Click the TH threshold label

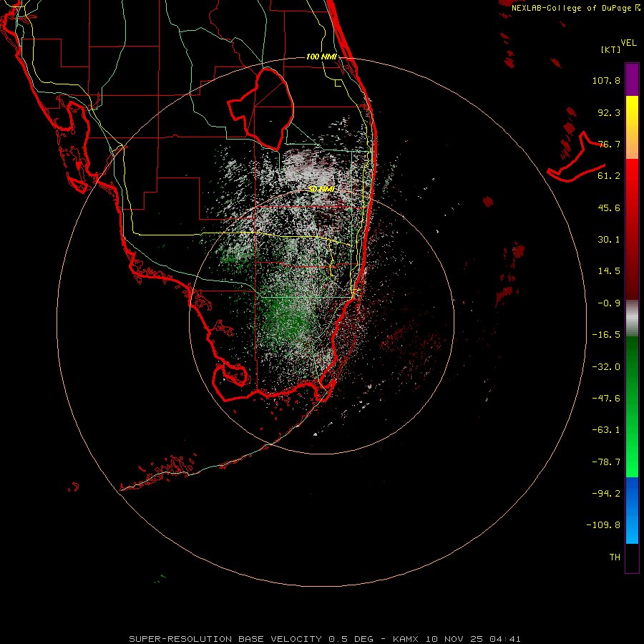click(615, 557)
